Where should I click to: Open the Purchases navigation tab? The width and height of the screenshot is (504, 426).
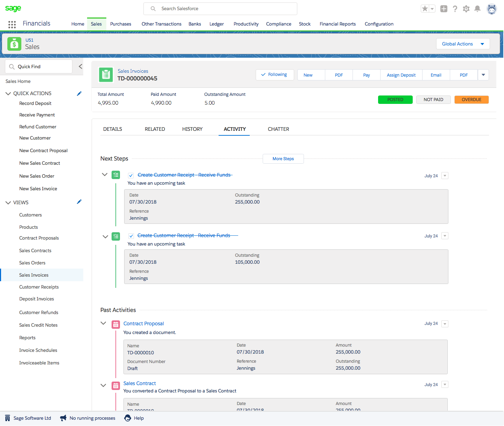(121, 24)
